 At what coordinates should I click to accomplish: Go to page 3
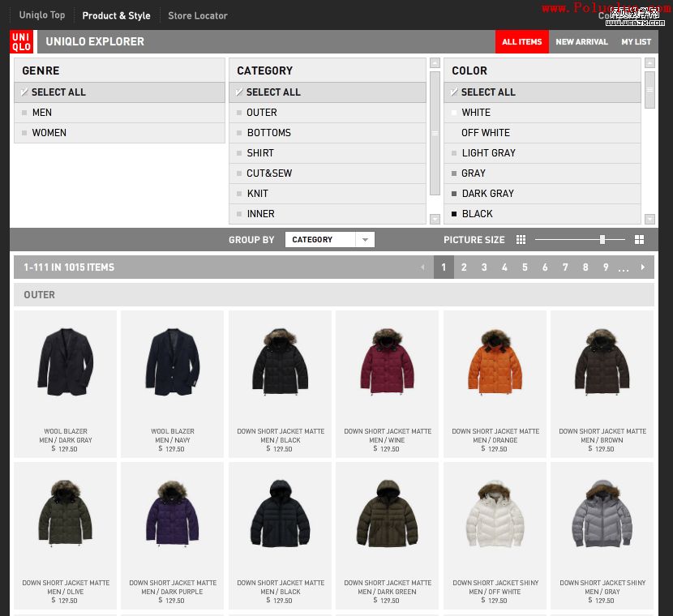point(484,267)
